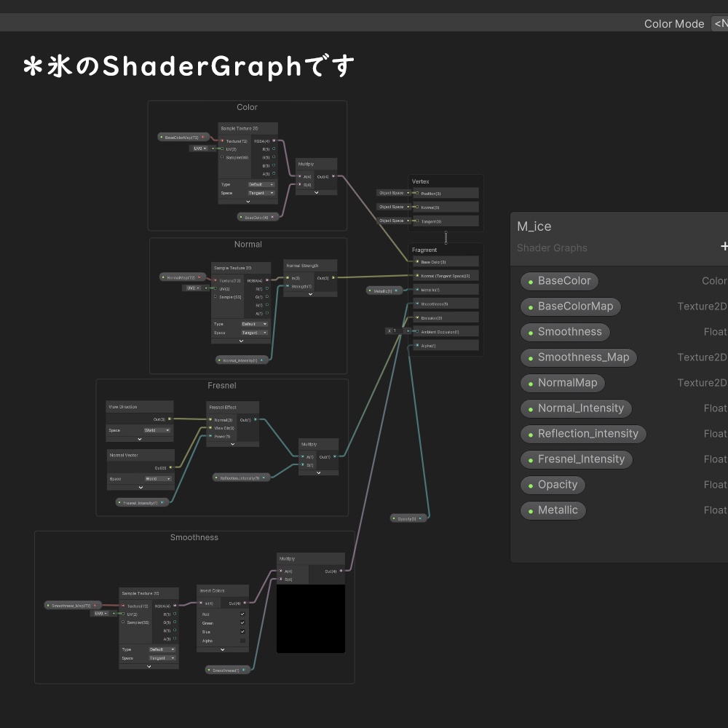Click the Out(1) port of Fresnel Effect node

256,419
